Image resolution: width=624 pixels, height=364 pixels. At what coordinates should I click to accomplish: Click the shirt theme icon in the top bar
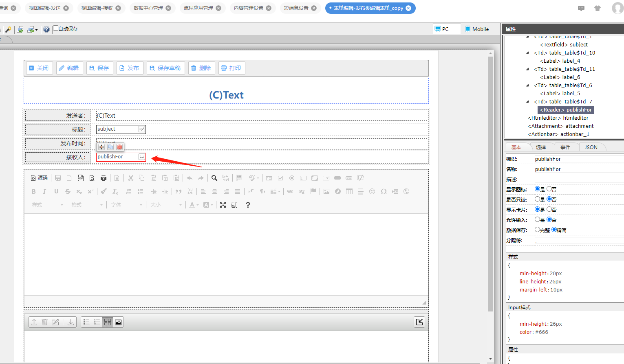(x=598, y=8)
